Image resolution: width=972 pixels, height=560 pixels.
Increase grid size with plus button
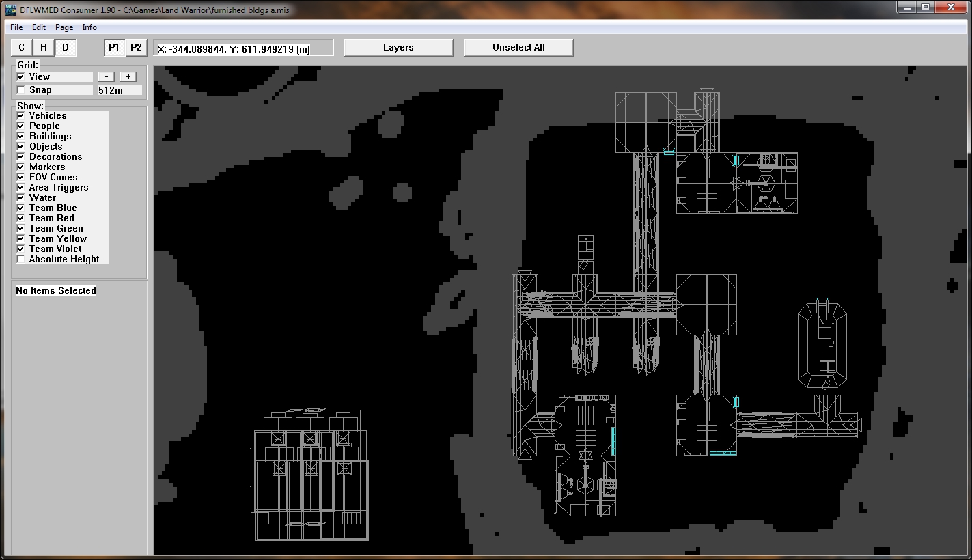128,76
